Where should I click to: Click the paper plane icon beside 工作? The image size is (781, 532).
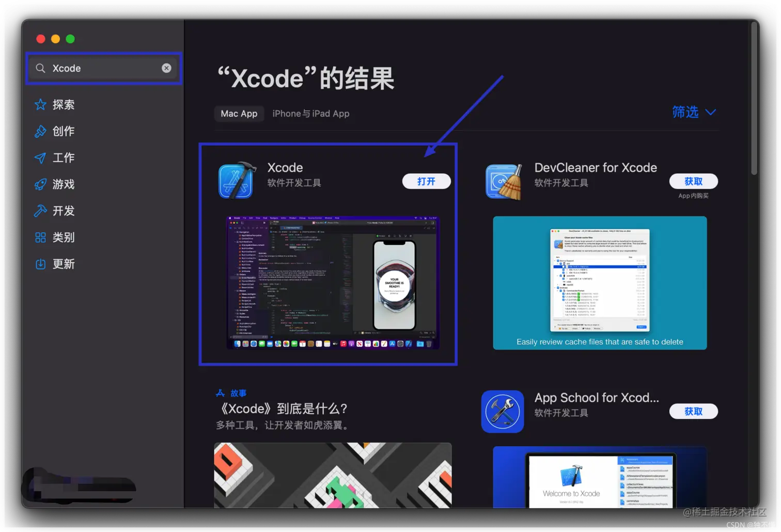(x=40, y=158)
